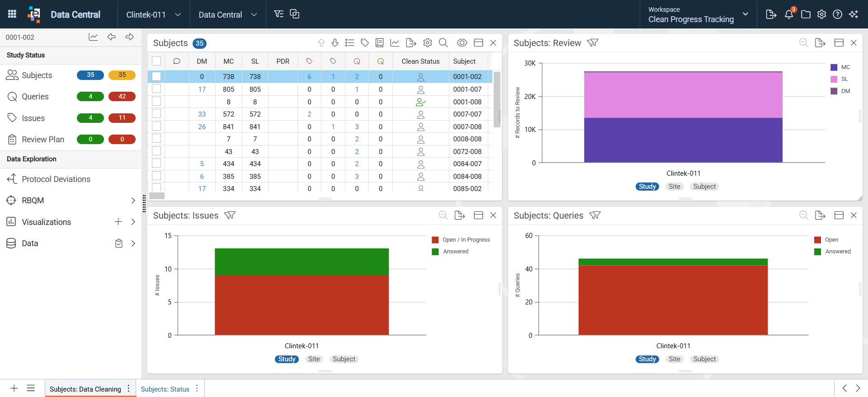Image resolution: width=868 pixels, height=397 pixels.
Task: Expand the Data section chevron
Action: (133, 243)
